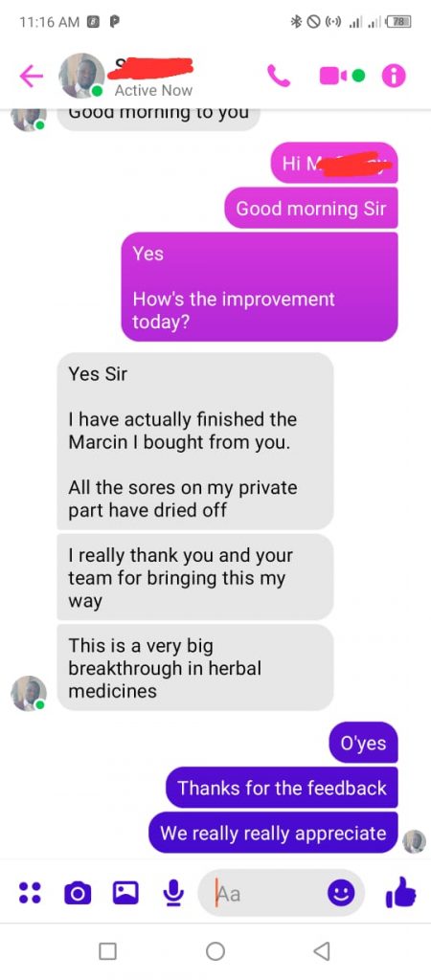Tap sender avatar beside herbal medicines message

point(29,693)
